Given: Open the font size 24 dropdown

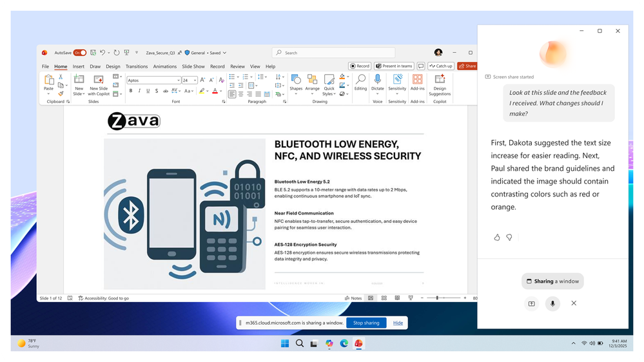Looking at the screenshot, I should [195, 81].
